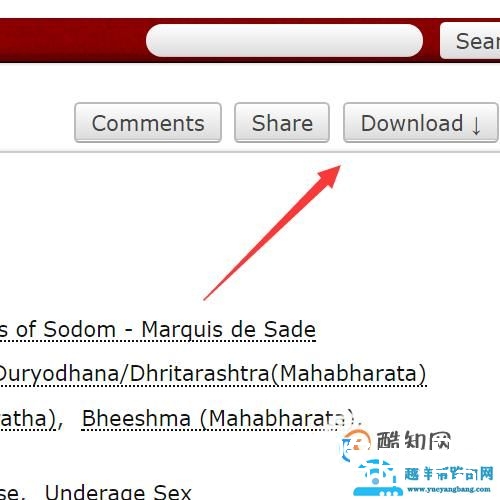Click the orange 酷知网 logo icon
The width and height of the screenshot is (500, 500).
tap(356, 443)
